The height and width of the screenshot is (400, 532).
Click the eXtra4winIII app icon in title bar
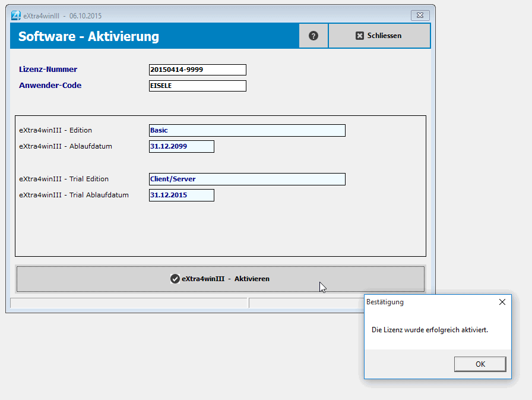click(17, 15)
